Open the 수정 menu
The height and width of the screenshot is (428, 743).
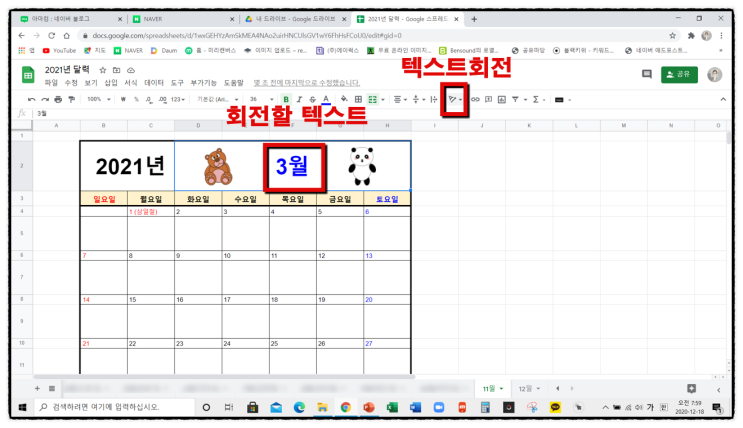[x=71, y=83]
